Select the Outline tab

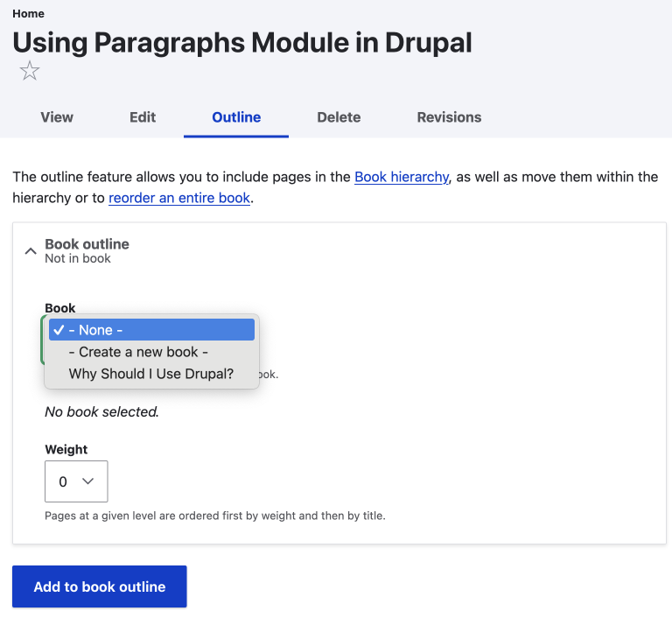(236, 117)
